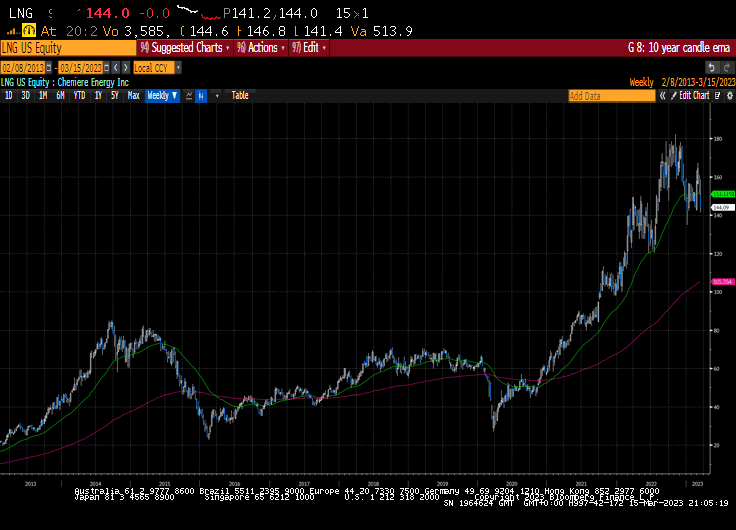Expand the Local CCY currency dropdown
Viewport: 736px width, 530px height.
coord(178,68)
